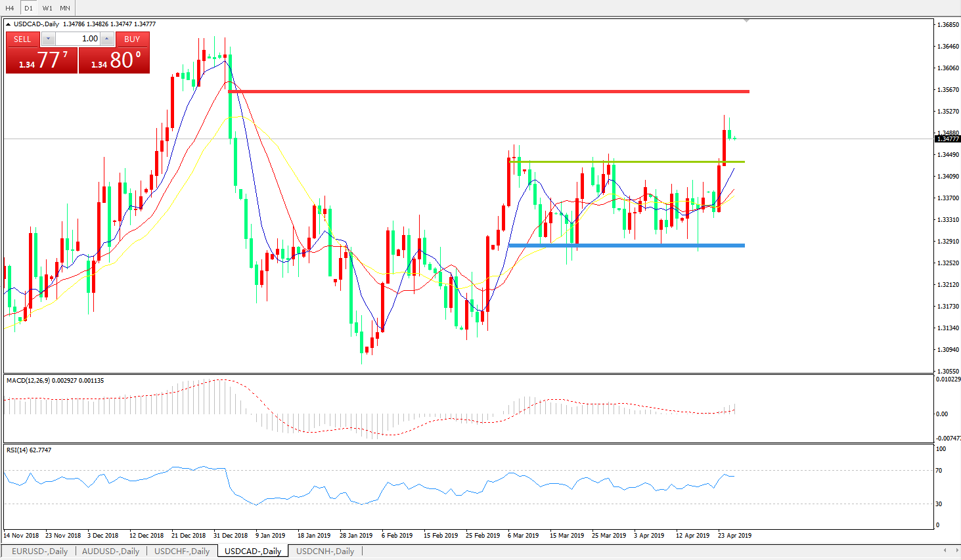Collapse the one-click trading panel triangle

[9, 24]
